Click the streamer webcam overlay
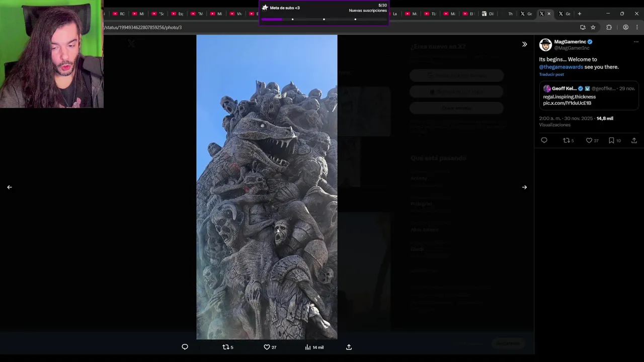This screenshot has height=362, width=644. tap(52, 54)
